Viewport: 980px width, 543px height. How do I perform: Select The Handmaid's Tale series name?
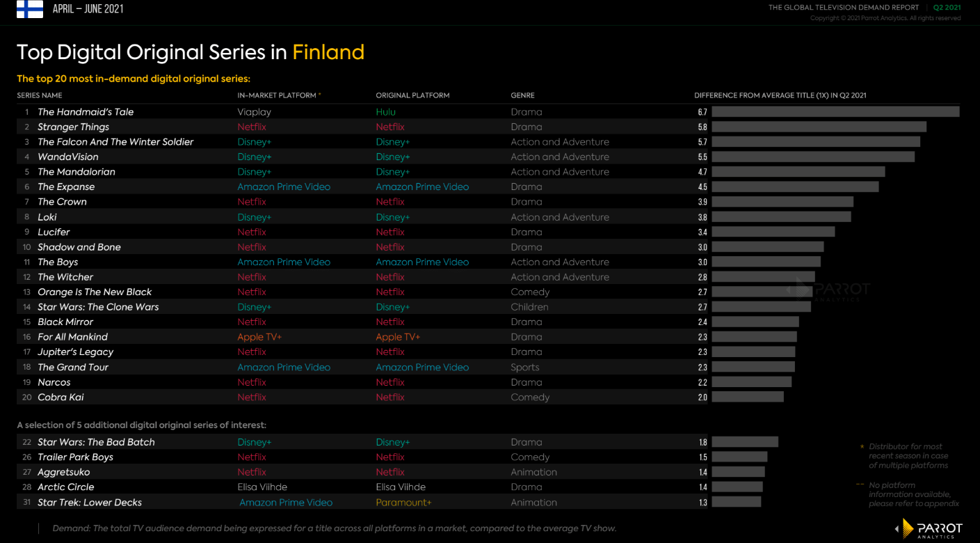[x=86, y=111]
